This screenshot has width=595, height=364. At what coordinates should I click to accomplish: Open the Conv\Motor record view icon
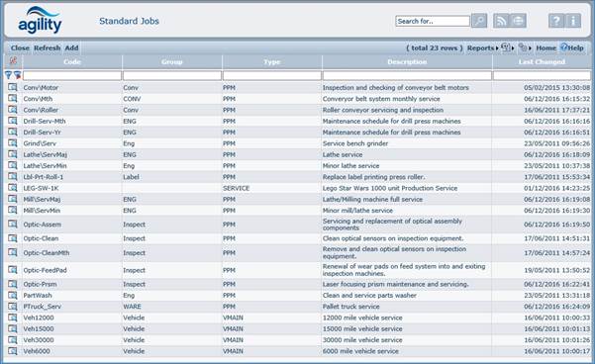[13, 87]
